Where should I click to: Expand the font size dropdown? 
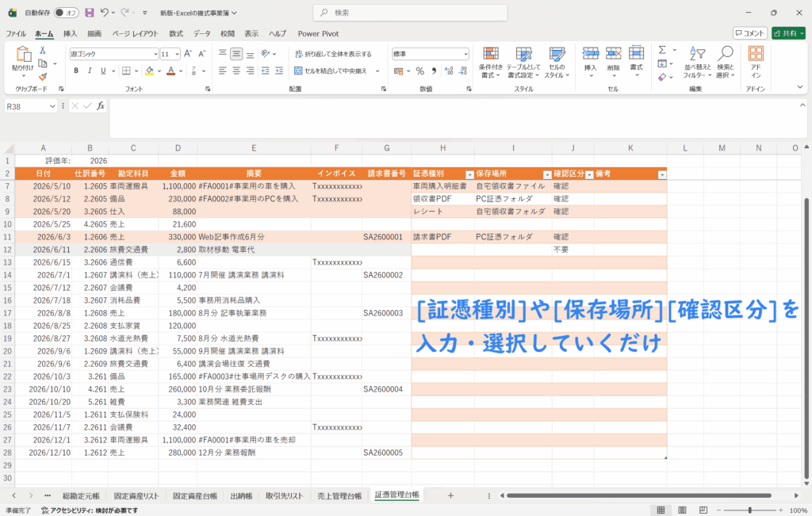177,54
